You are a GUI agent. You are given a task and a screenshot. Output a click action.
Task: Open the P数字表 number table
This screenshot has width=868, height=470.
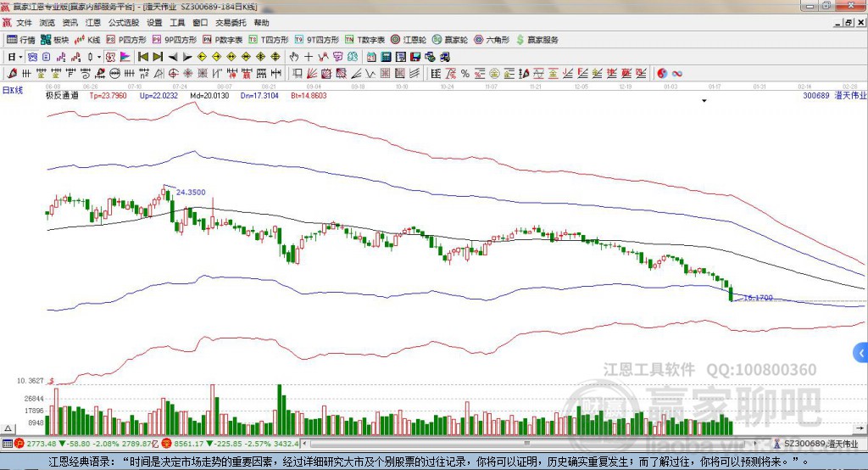pyautogui.click(x=223, y=39)
